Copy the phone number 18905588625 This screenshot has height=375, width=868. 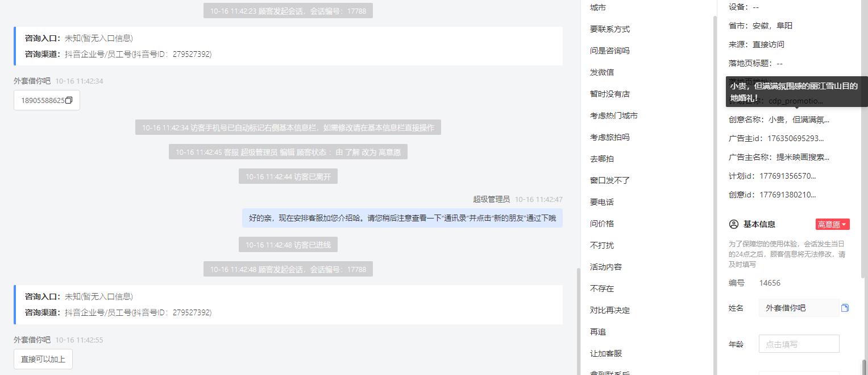(69, 100)
